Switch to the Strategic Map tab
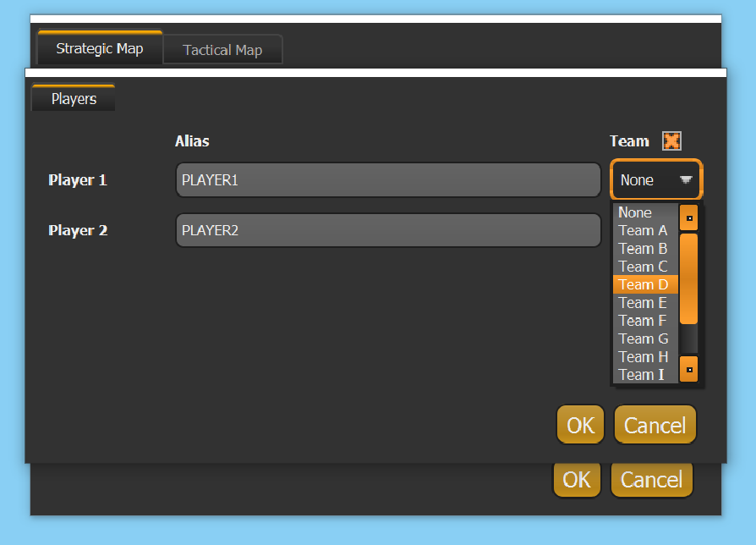The width and height of the screenshot is (756, 545). [99, 49]
